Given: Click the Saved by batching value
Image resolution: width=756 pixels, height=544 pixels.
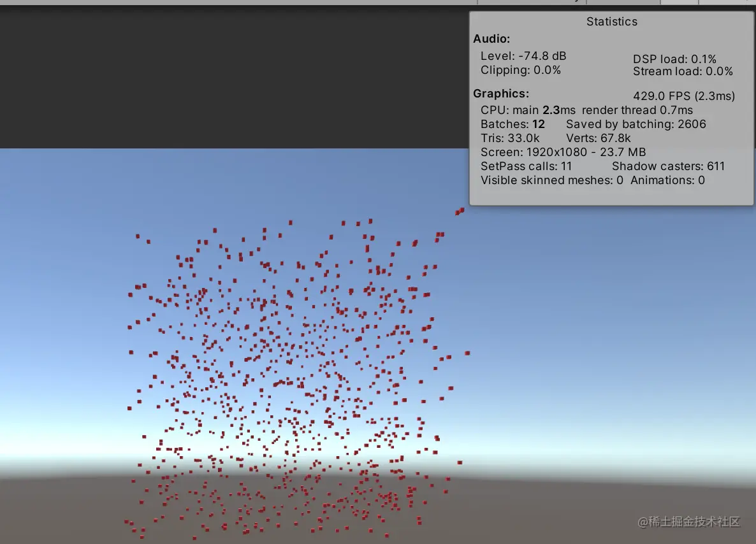Looking at the screenshot, I should 635,124.
